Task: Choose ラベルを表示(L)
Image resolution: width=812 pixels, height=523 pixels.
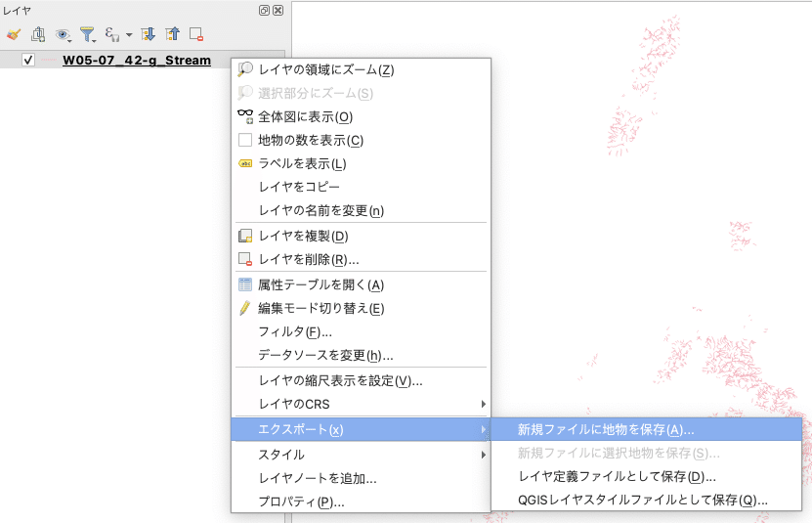Action: coord(361,164)
